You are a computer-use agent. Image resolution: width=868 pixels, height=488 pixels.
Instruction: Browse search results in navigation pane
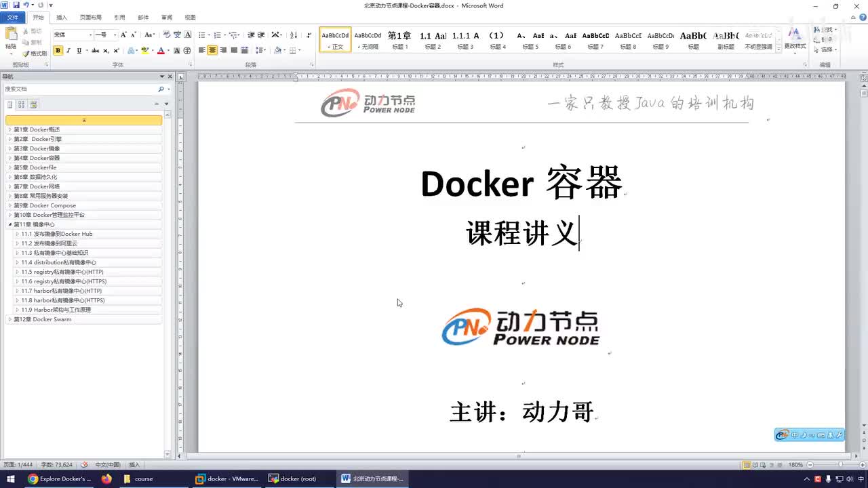33,104
